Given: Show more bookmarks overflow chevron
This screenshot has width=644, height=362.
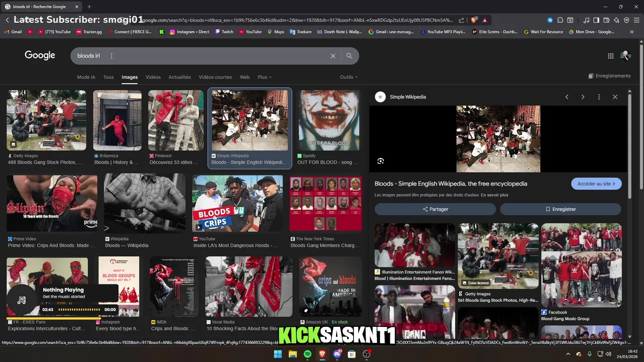Looking at the screenshot, I should (x=631, y=32).
